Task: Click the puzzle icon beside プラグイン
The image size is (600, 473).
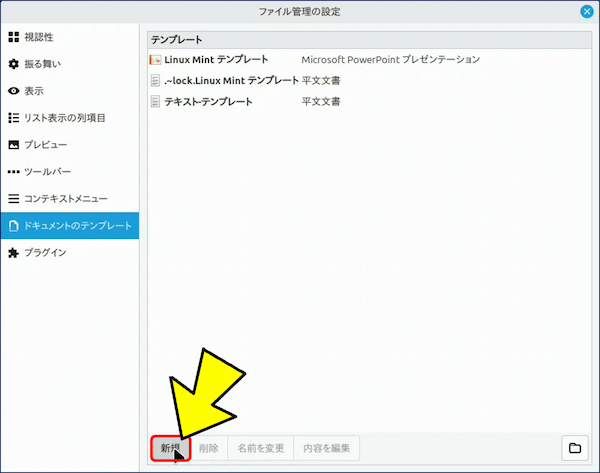Action: [x=14, y=253]
